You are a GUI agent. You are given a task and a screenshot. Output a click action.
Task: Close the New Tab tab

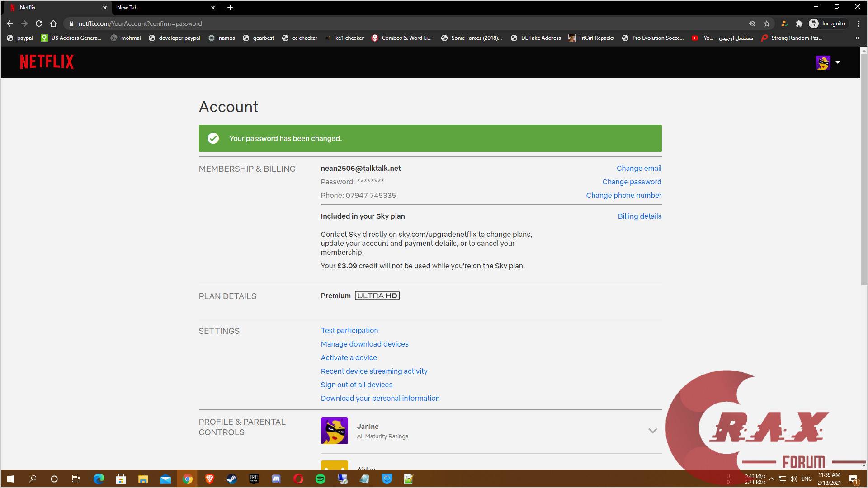[213, 8]
